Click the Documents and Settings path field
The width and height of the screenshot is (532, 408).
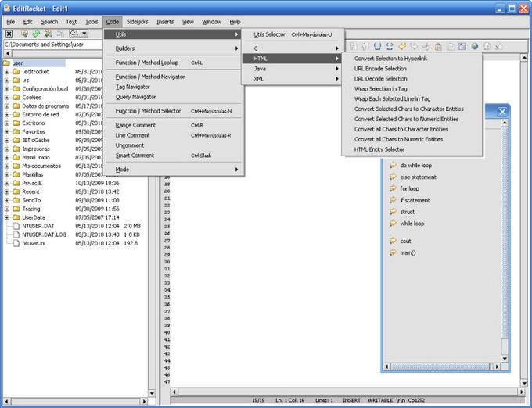pos(53,45)
